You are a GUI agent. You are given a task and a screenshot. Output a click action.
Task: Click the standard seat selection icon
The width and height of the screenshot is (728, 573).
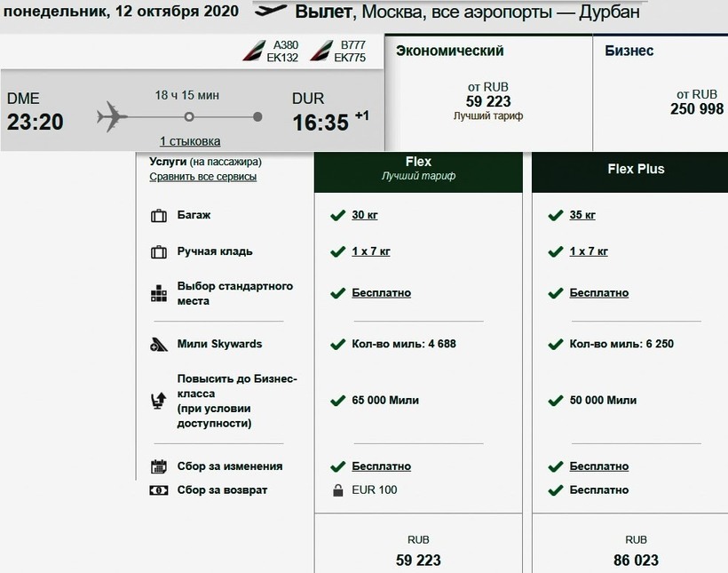159,294
